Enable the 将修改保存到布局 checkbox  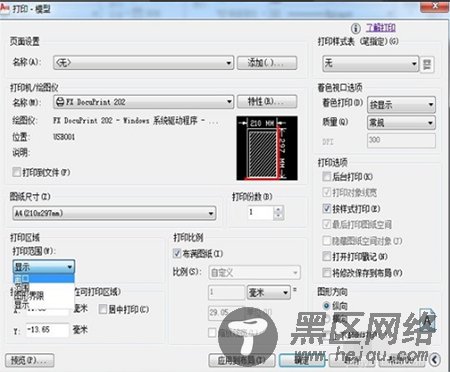pyautogui.click(x=327, y=273)
